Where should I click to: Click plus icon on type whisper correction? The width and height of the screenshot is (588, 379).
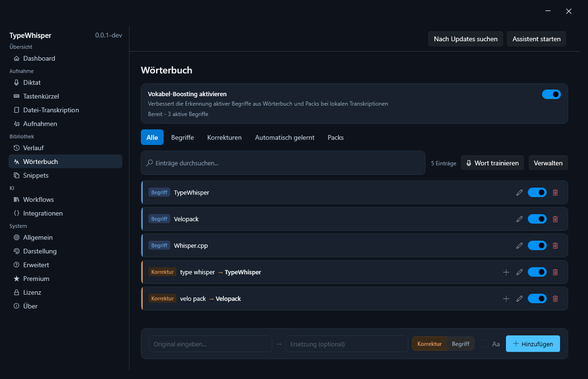click(506, 272)
